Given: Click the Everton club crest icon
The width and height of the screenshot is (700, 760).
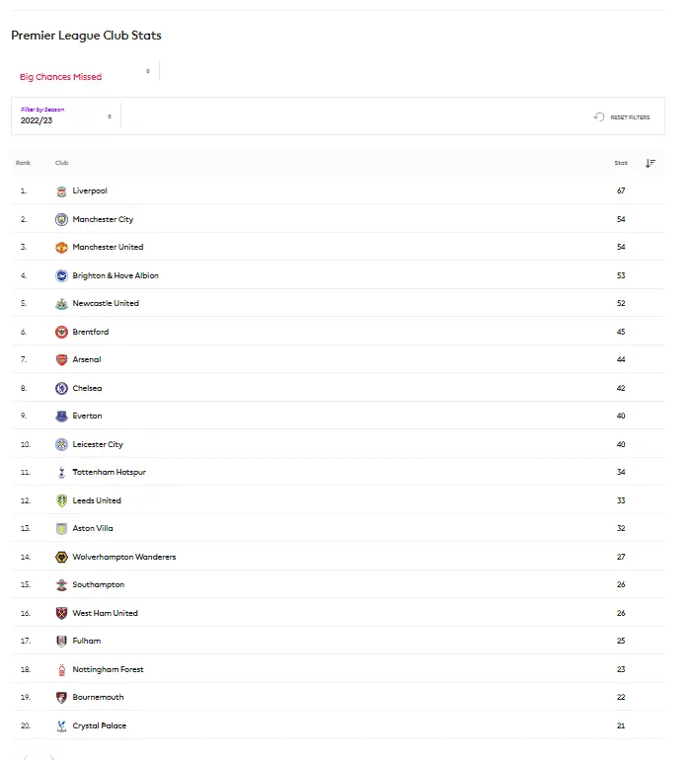Looking at the screenshot, I should 61,416.
